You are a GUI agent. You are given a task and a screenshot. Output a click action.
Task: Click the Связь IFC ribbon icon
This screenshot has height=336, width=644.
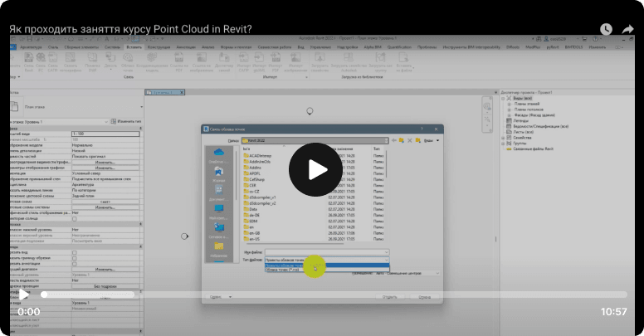[41, 62]
